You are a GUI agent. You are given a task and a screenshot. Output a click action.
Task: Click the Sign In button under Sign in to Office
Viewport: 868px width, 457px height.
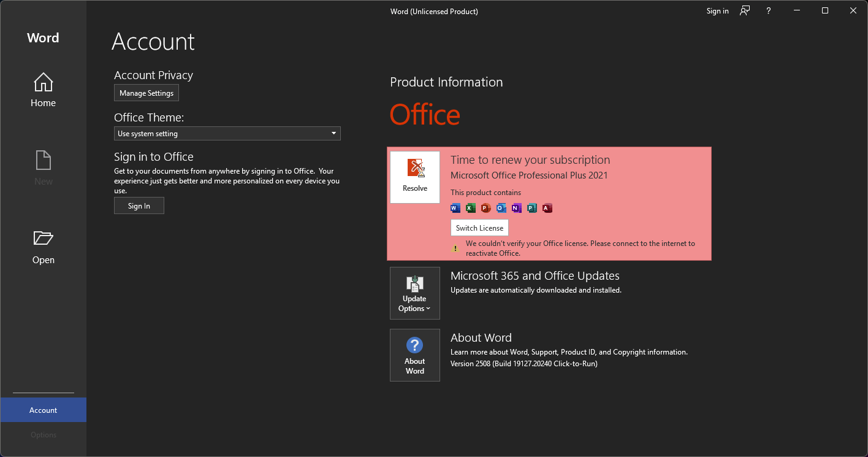139,205
